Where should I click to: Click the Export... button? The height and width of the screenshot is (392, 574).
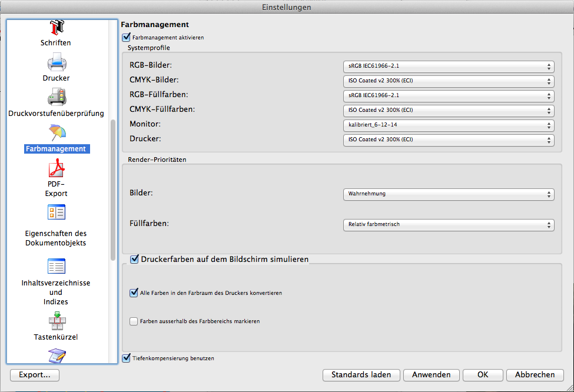pyautogui.click(x=35, y=375)
